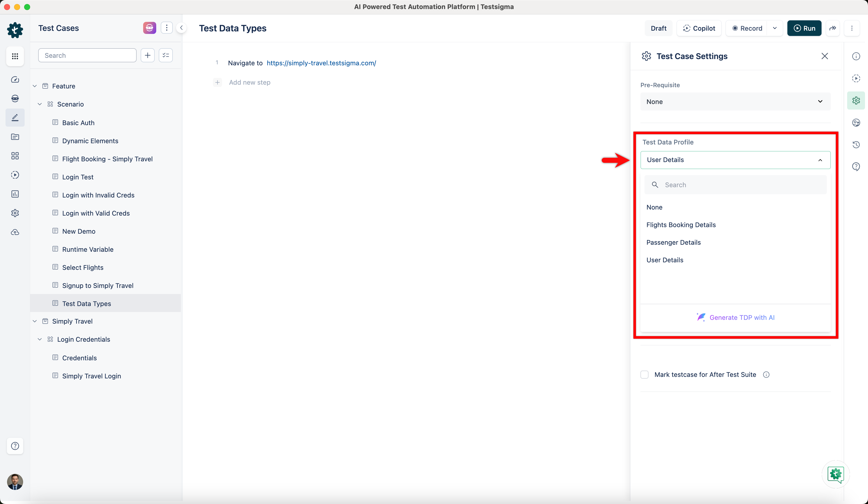Viewport: 868px width, 504px height.
Task: Open Test Cases kebab menu
Action: 167,28
